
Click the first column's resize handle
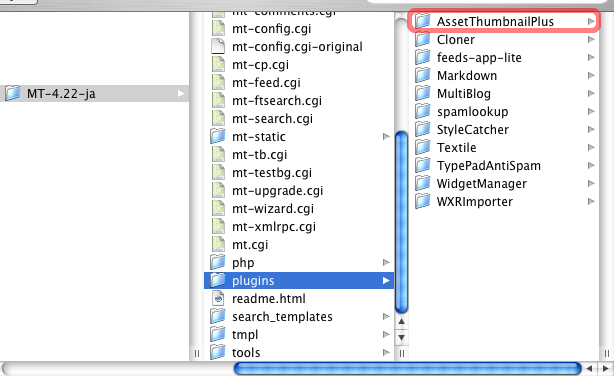pyautogui.click(x=197, y=354)
